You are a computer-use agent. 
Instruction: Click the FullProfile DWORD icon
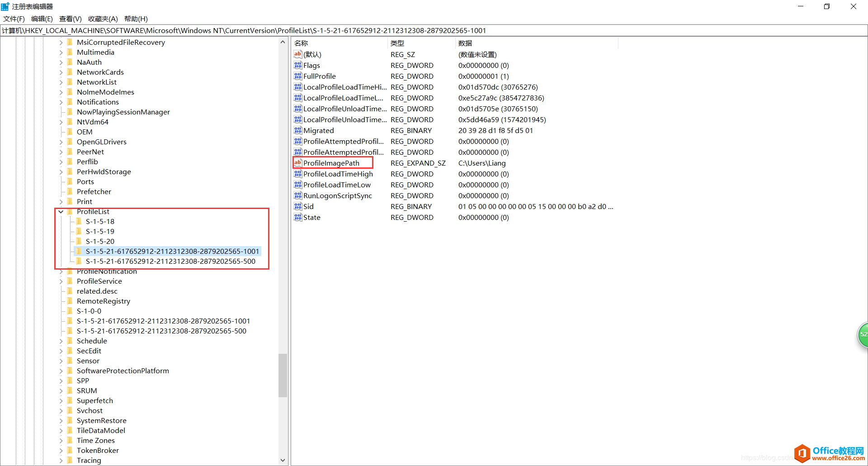(297, 76)
